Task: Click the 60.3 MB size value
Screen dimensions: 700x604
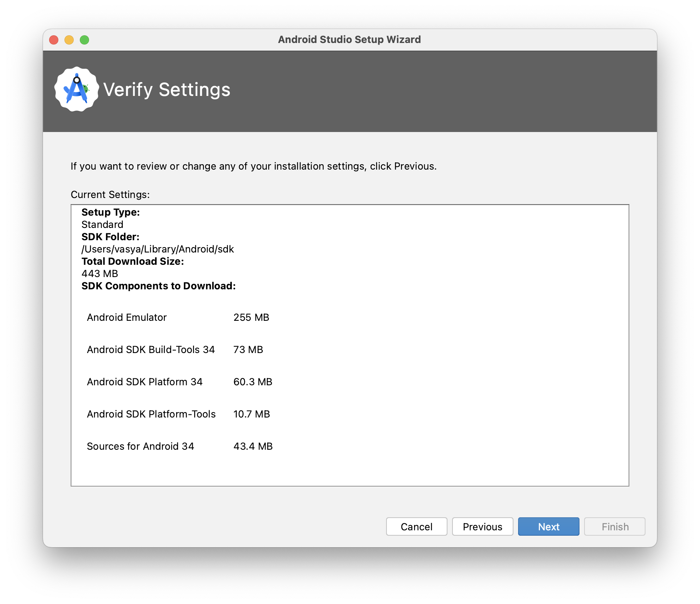Action: 253,382
